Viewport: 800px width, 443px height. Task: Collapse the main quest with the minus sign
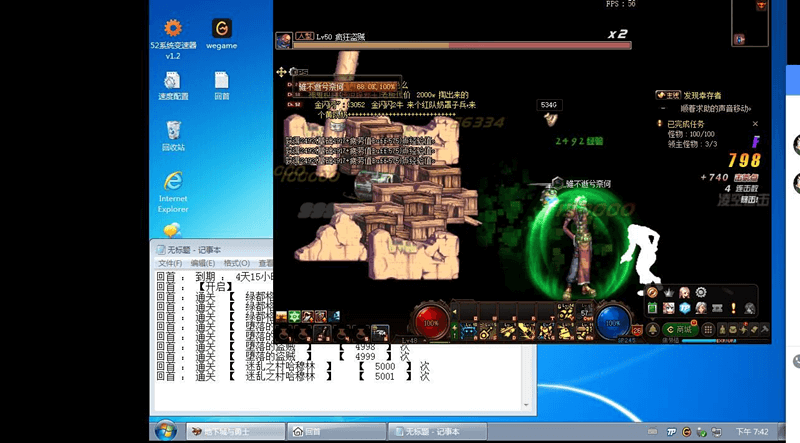tap(663, 109)
